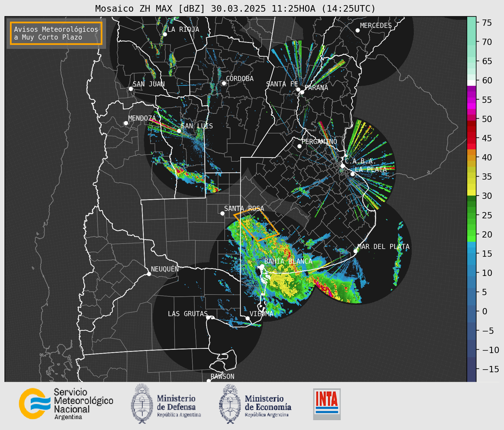This screenshot has height=430, width=504.
Task: Click the CÓRDOBA city marker dot
Action: (224, 83)
